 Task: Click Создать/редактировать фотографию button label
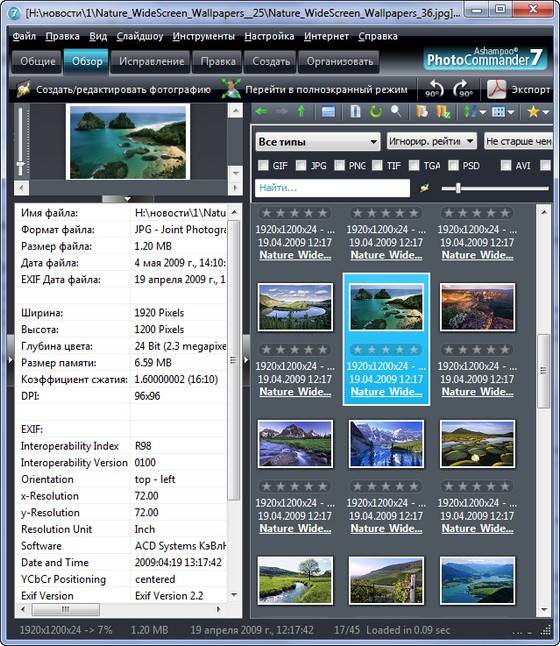[x=123, y=89]
